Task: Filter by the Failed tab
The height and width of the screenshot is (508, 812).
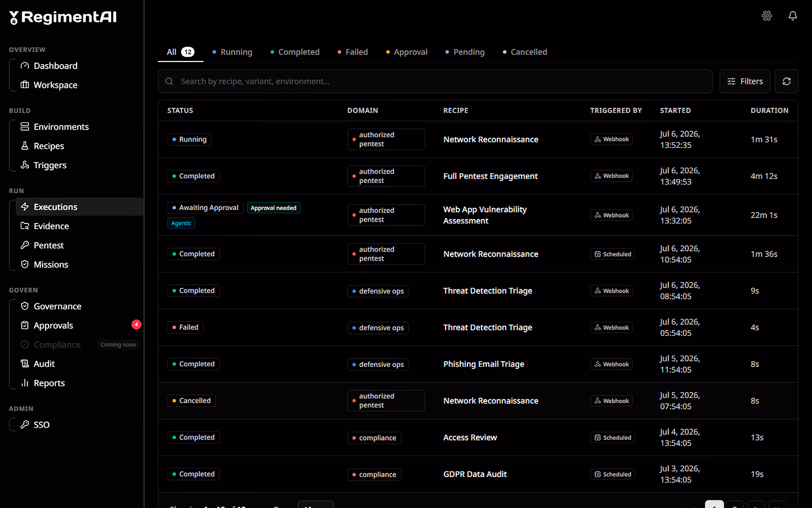Action: click(353, 52)
